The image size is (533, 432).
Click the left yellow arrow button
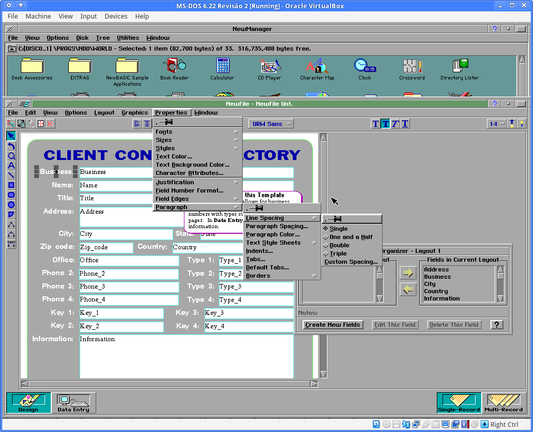(408, 289)
